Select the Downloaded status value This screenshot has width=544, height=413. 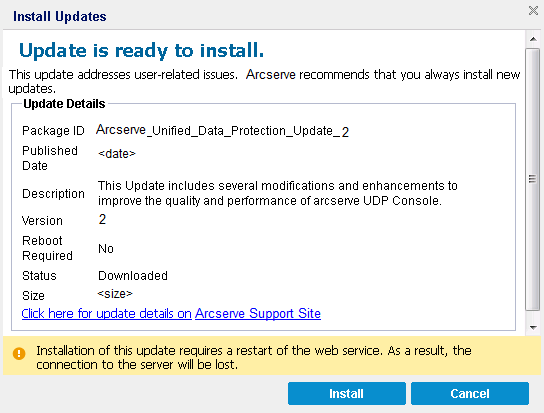point(133,276)
